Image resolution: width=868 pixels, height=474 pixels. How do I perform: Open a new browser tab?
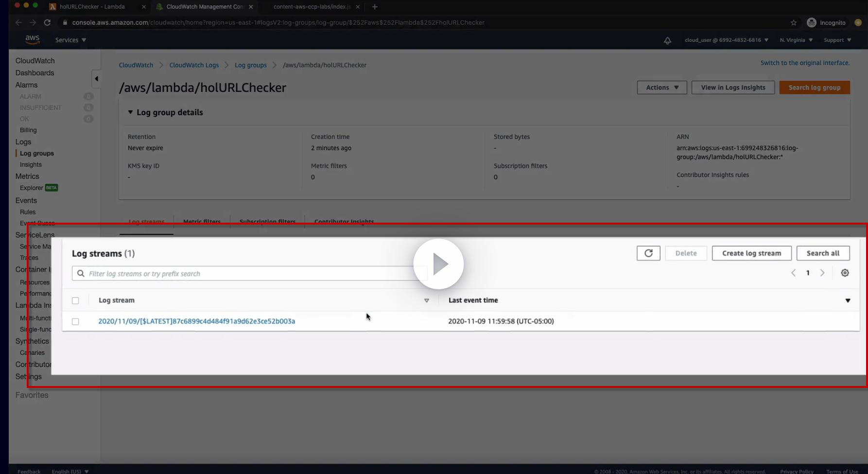(375, 7)
